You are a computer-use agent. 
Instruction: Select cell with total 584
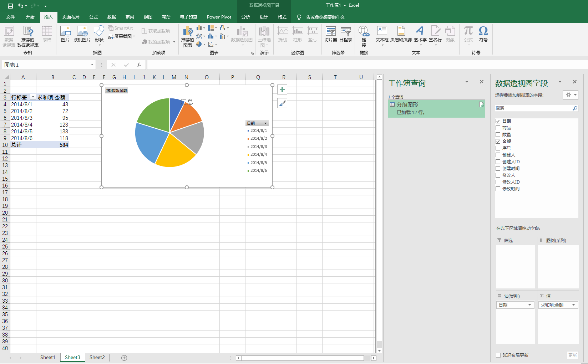click(52, 145)
